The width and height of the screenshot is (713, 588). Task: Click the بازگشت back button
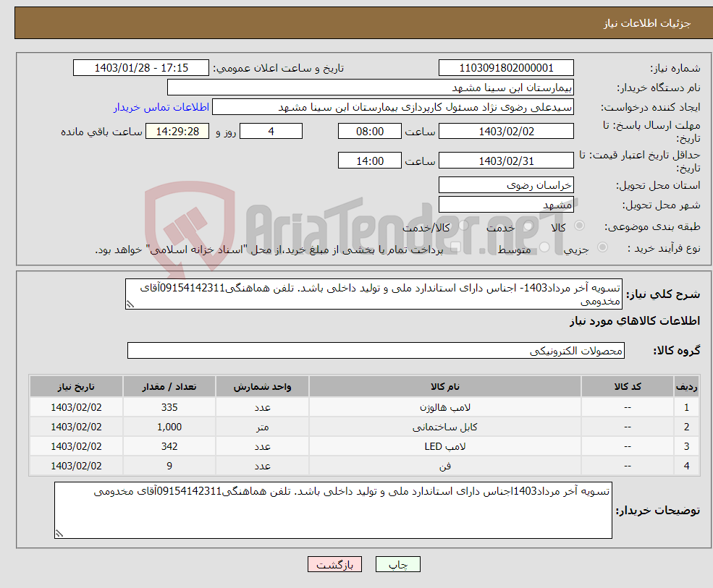(x=334, y=564)
